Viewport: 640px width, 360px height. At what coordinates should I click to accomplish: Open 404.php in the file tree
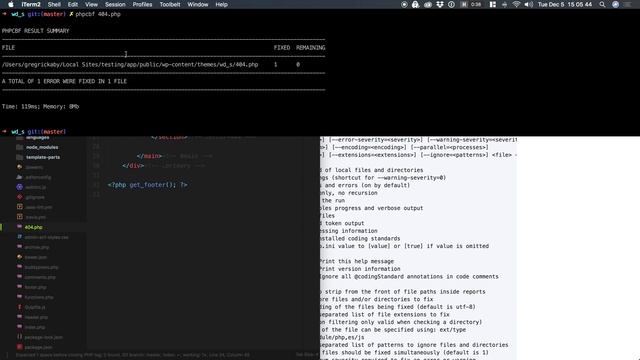[x=33, y=227]
